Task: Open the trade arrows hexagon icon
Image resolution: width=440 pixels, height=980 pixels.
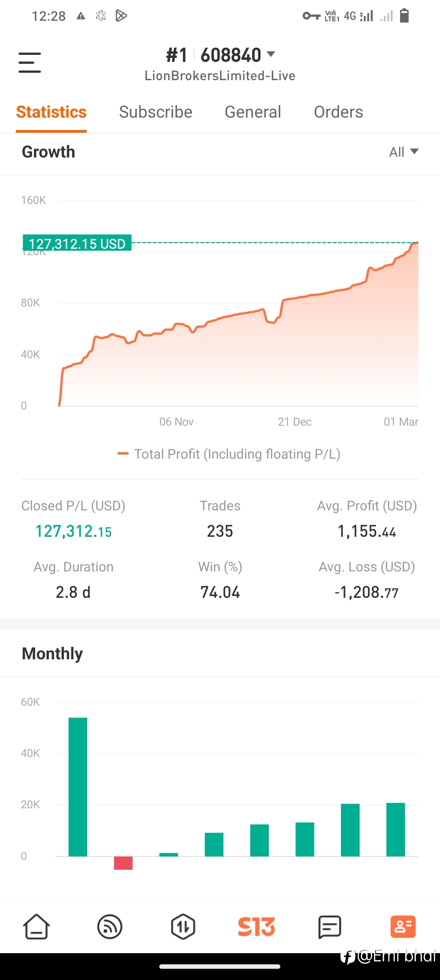Action: click(x=183, y=927)
